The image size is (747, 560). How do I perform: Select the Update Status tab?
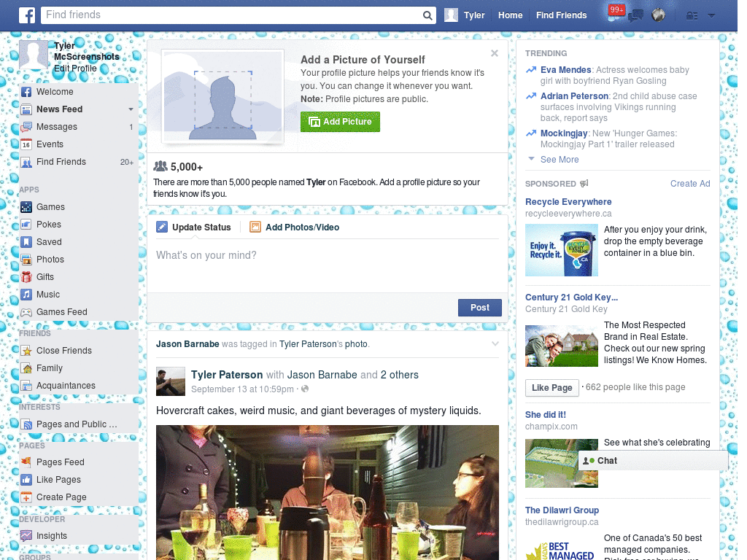pos(193,227)
